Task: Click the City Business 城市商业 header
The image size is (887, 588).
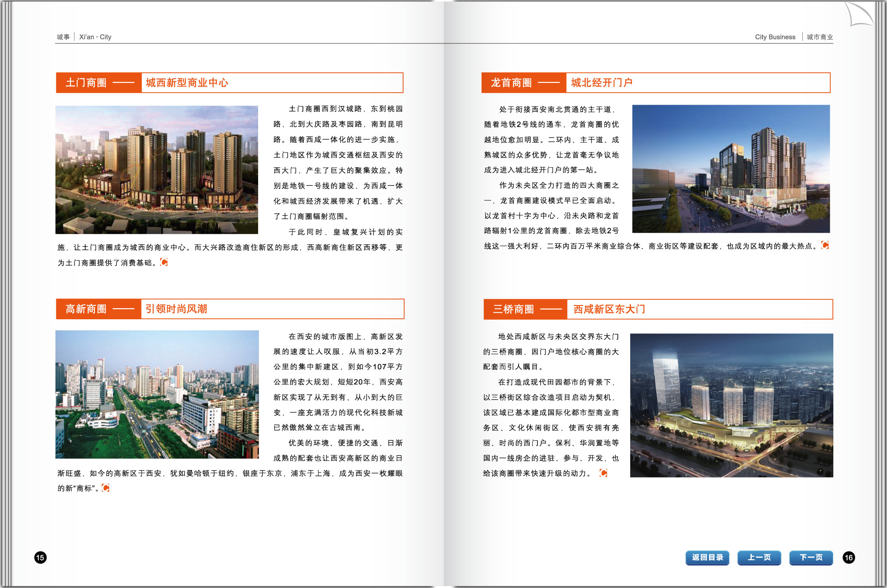Action: [x=793, y=37]
